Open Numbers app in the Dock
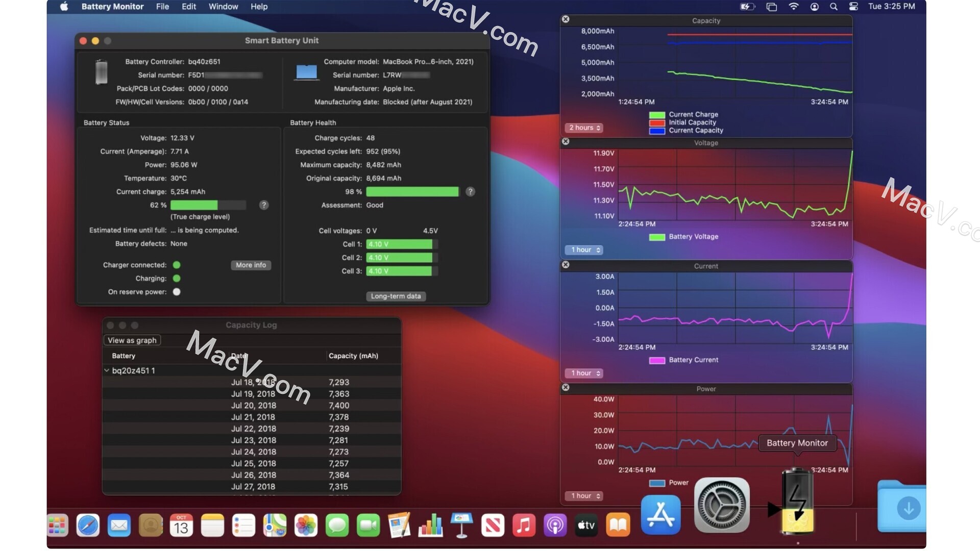Image resolution: width=980 pixels, height=551 pixels. point(430,525)
